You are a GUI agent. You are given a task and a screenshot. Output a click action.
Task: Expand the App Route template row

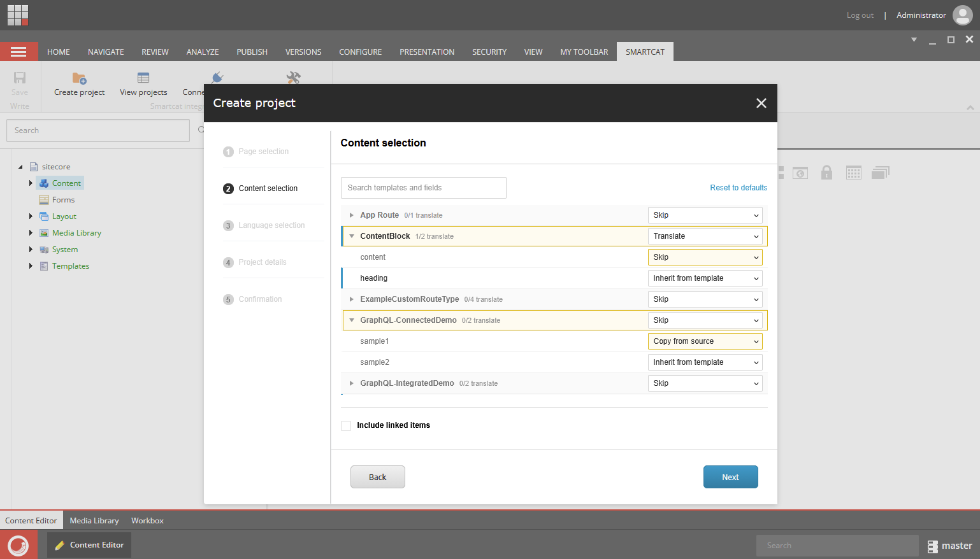pyautogui.click(x=351, y=215)
